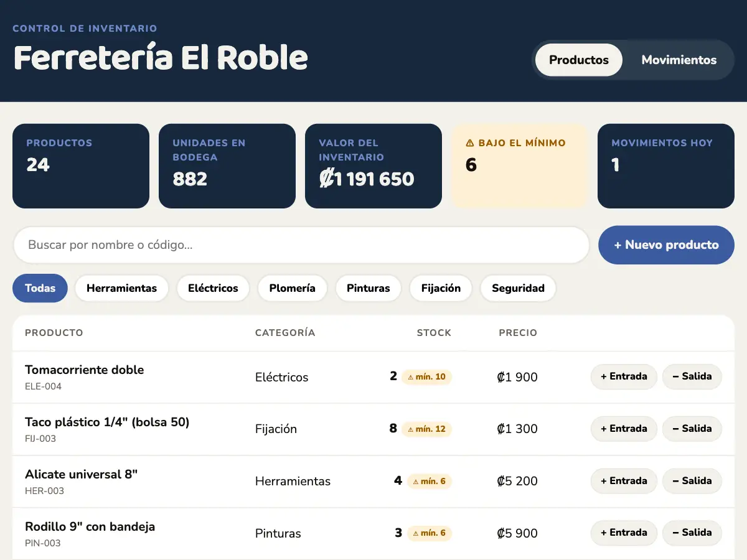Viewport: 747px width, 560px height.
Task: Click the price ₡5 900
Action: point(517,533)
